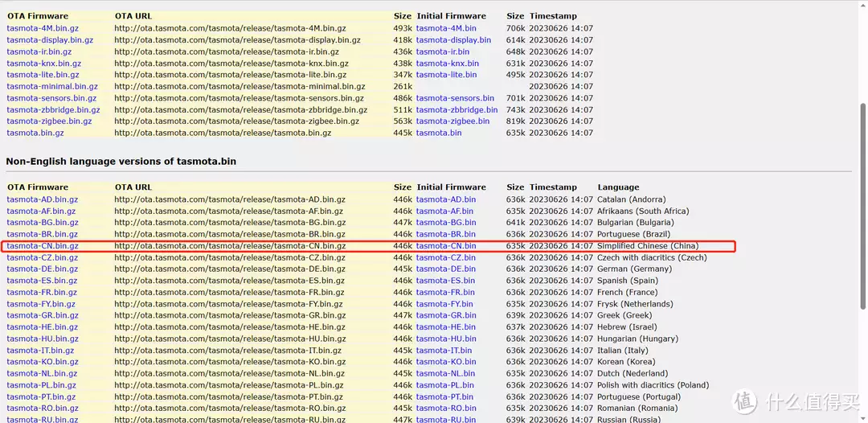Open the tasmota-HE.bin.gz OTA link

[42, 327]
